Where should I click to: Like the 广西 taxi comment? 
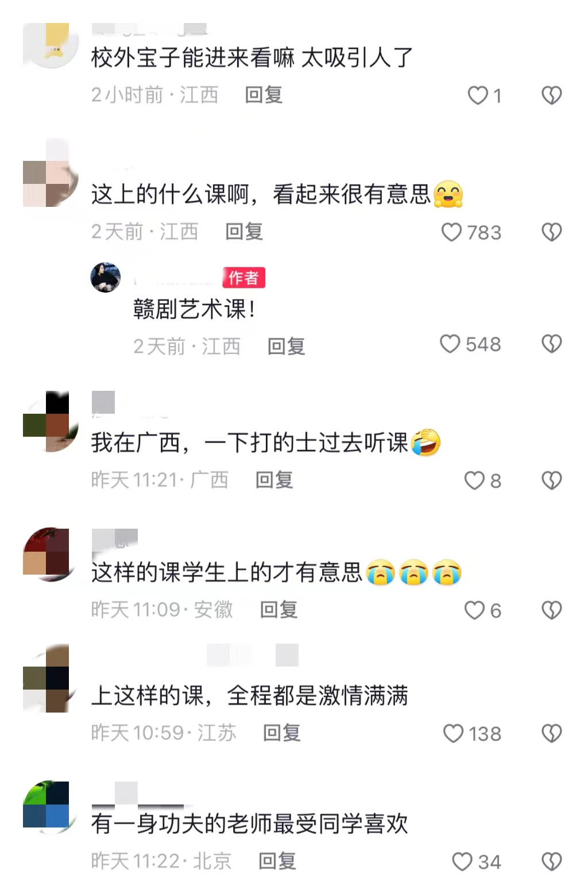click(474, 480)
